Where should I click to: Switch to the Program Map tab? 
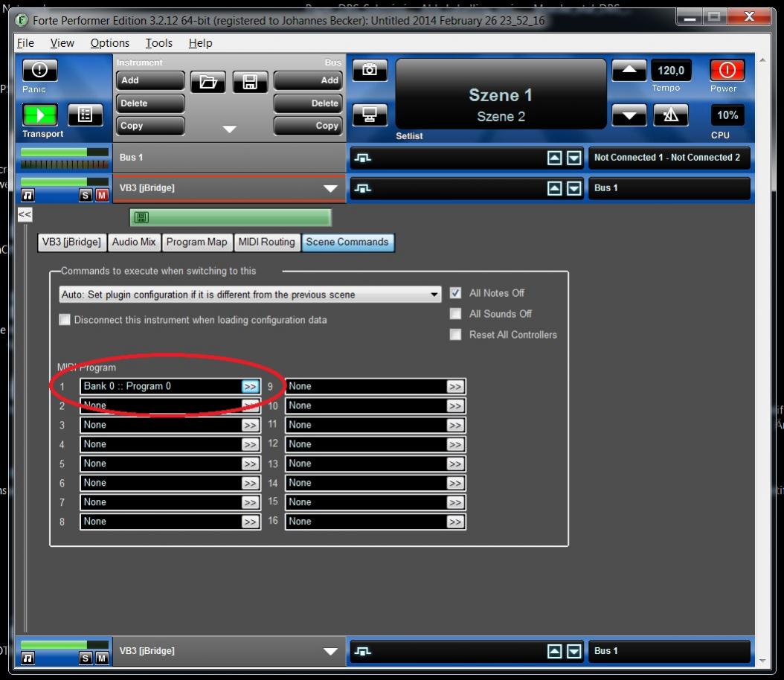(196, 242)
